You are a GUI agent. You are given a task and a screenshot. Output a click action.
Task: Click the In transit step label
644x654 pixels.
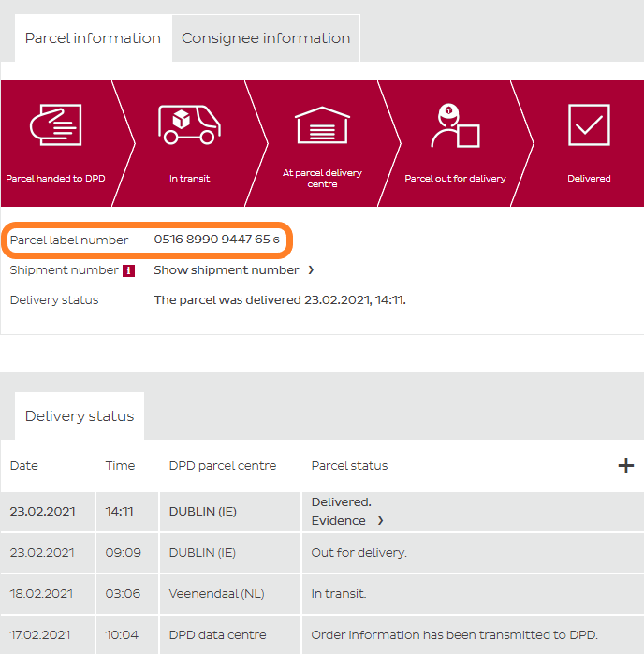point(189,178)
